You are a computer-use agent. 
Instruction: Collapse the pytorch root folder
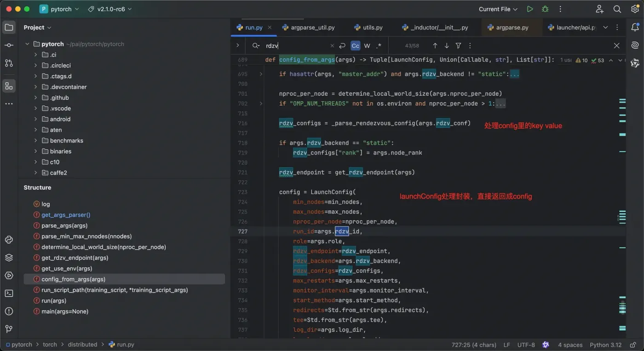27,44
